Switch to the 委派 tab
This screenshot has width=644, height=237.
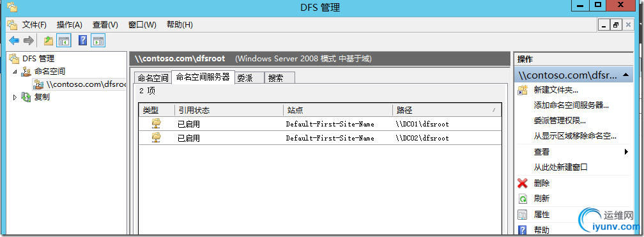pyautogui.click(x=249, y=78)
